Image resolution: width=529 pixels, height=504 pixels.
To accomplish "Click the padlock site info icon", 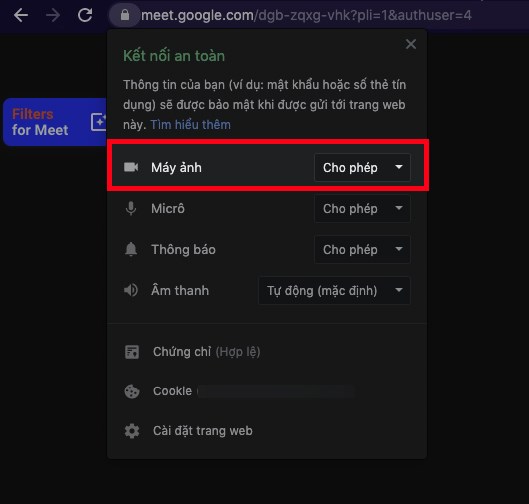I will [125, 15].
